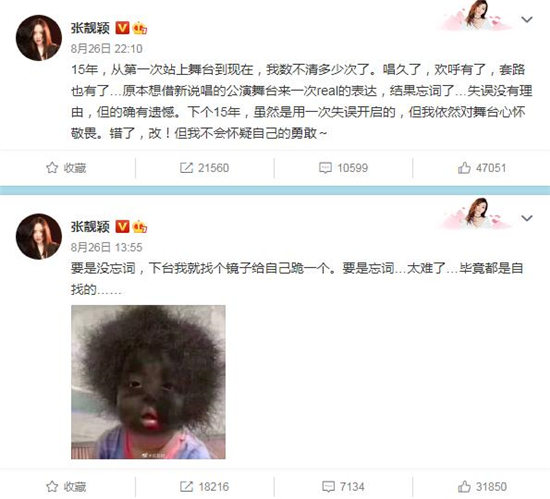Open the avatar on the first post
Viewport: 550px width, 499px height.
coord(39,38)
